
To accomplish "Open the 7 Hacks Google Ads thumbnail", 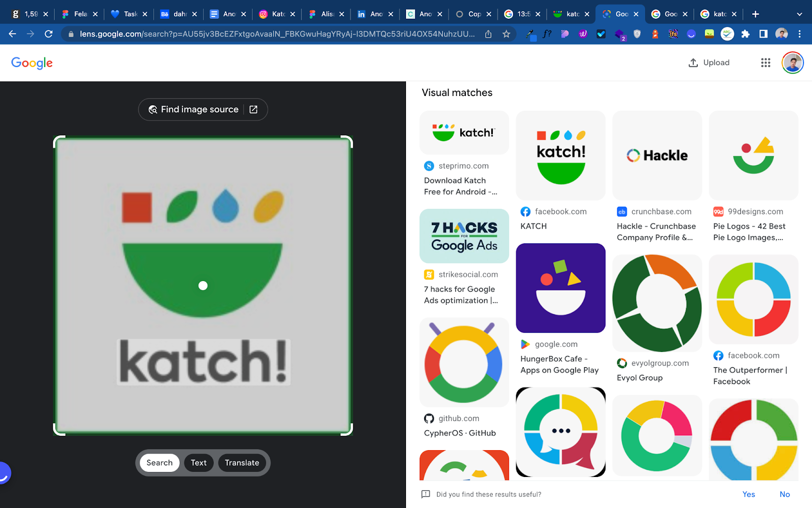I will [x=464, y=236].
